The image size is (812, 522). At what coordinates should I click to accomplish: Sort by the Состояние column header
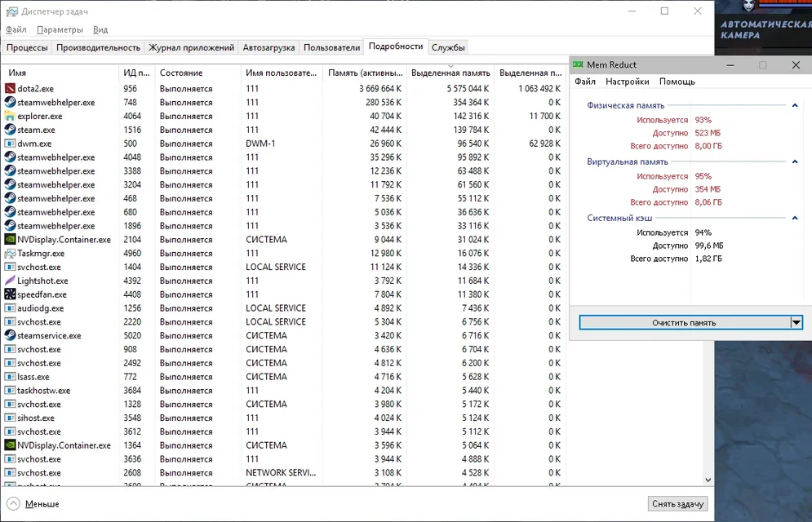(197, 73)
